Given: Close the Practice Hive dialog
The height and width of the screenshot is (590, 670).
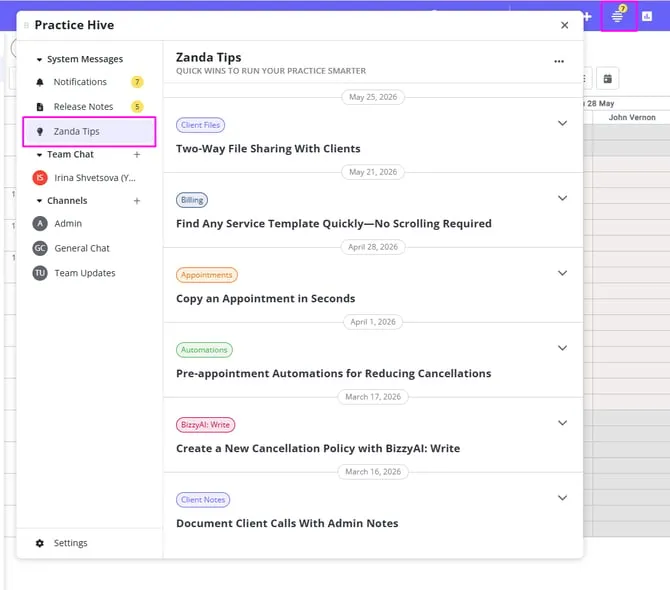Looking at the screenshot, I should click(x=564, y=25).
